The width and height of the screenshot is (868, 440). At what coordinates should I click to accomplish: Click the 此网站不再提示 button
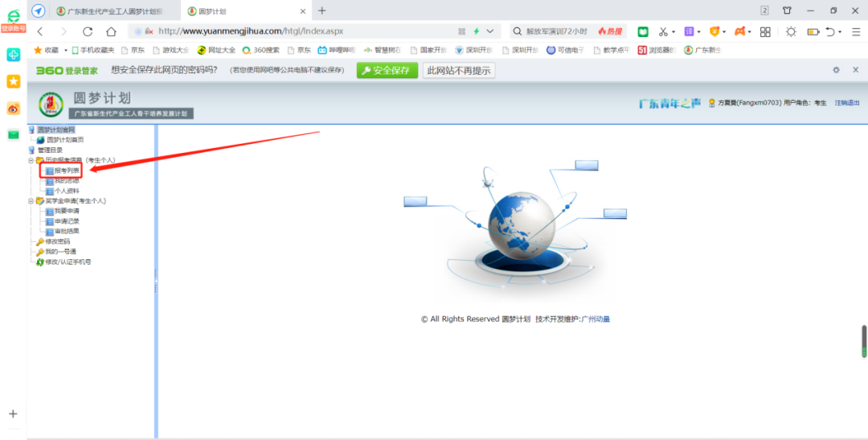point(459,71)
